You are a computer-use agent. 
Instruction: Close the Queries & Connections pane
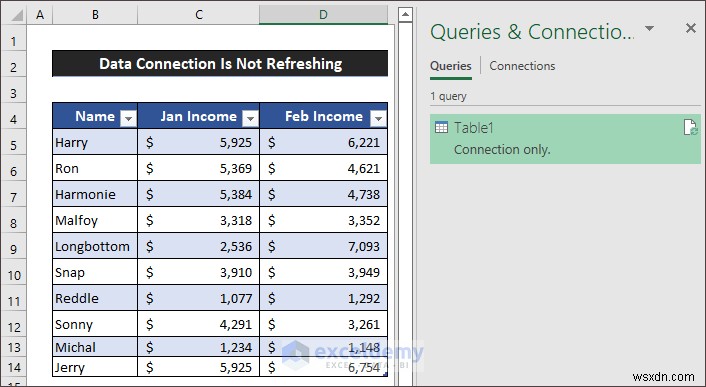click(691, 28)
